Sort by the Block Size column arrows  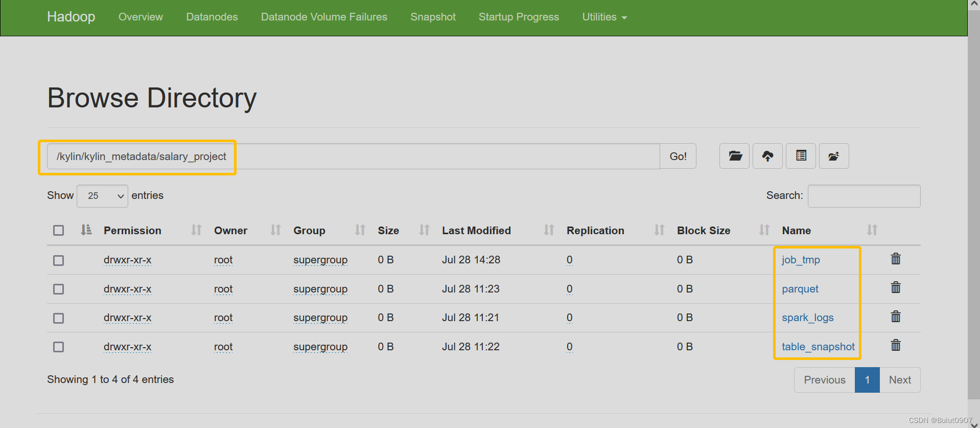[764, 230]
